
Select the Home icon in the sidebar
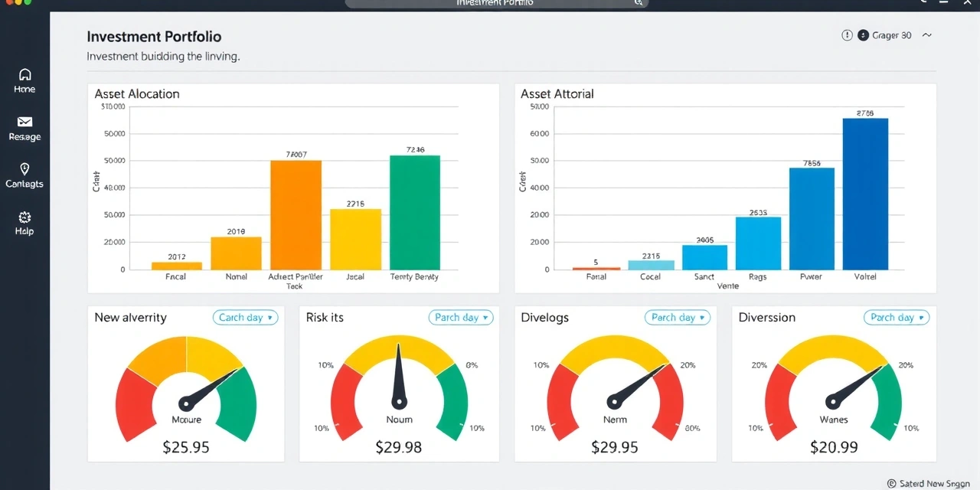pos(24,75)
